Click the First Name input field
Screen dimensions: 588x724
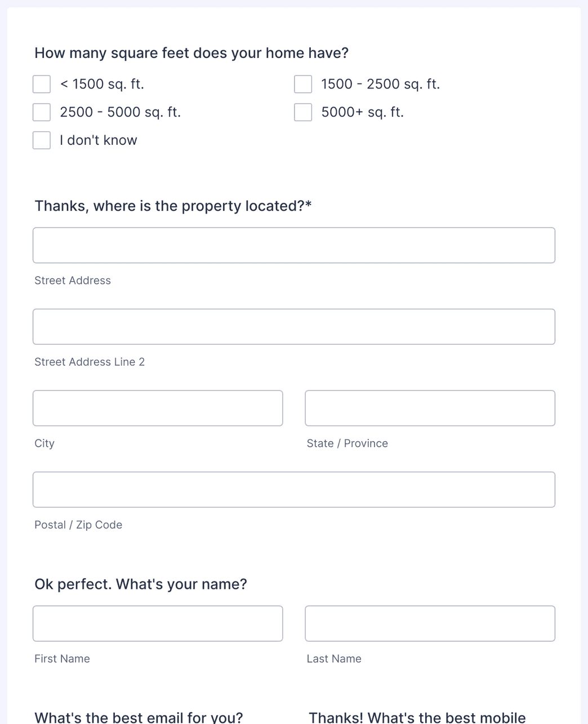tap(158, 623)
